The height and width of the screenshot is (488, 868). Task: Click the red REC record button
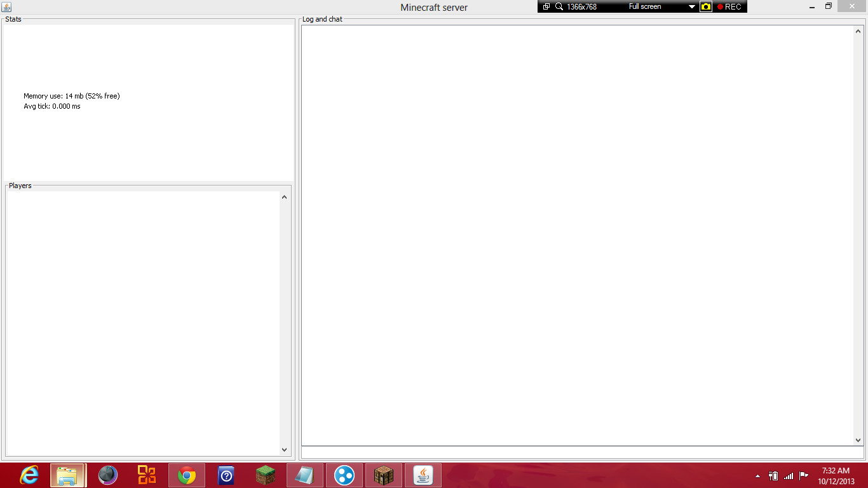point(729,6)
